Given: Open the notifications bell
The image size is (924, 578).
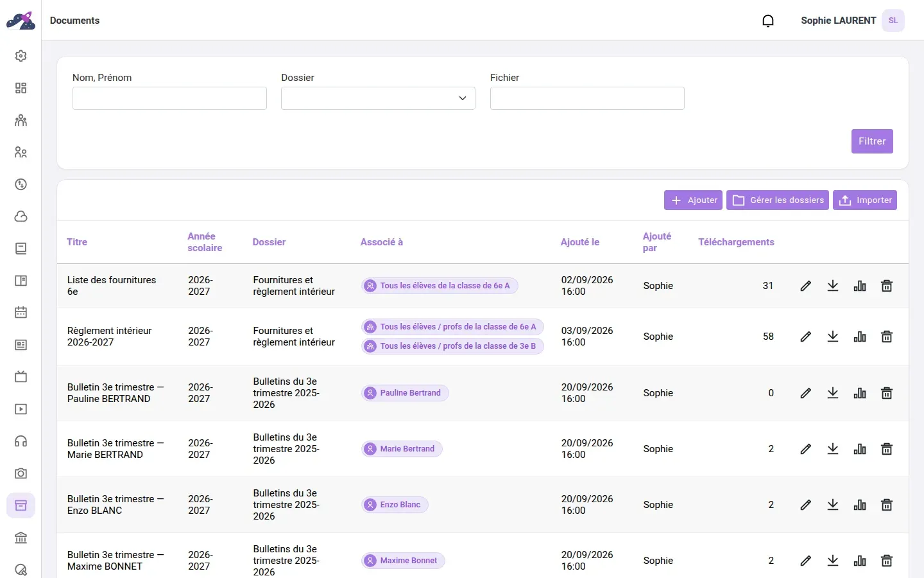Looking at the screenshot, I should [x=768, y=21].
